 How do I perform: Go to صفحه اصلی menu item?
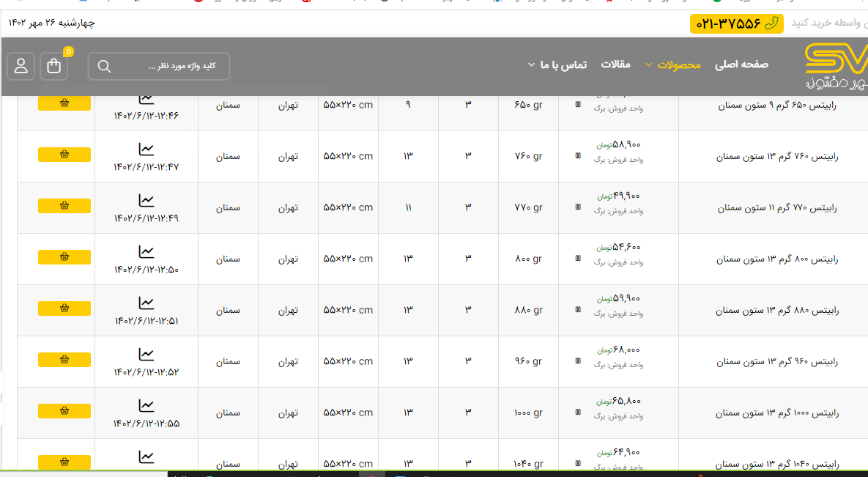click(x=741, y=64)
